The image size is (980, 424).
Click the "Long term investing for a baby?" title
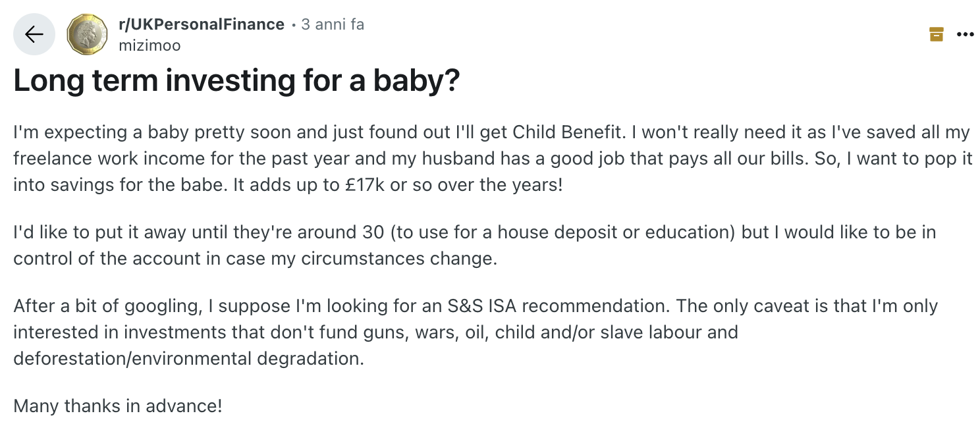[236, 81]
